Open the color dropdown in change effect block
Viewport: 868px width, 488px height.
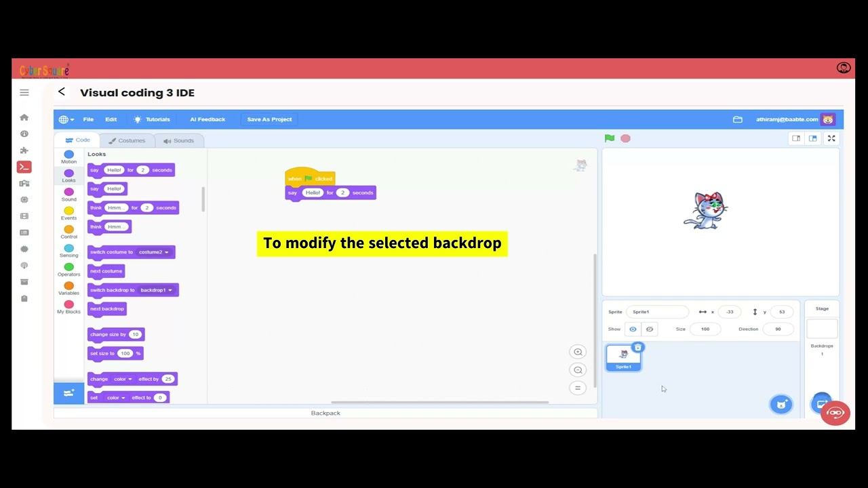point(123,379)
